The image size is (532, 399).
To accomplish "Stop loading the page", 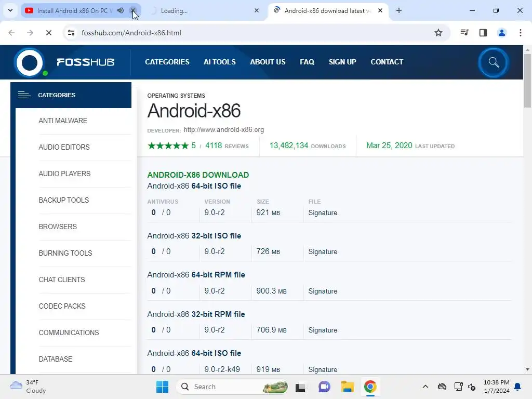I will [48, 33].
